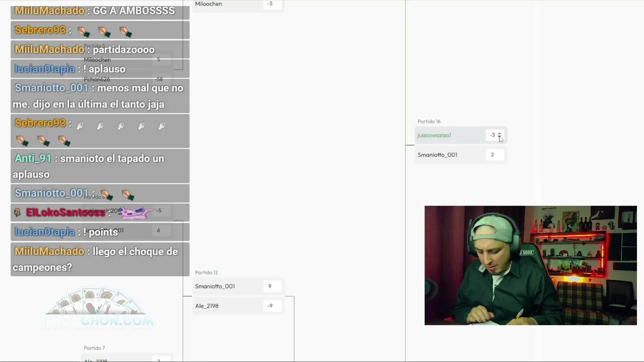The height and width of the screenshot is (362, 644).
Task: Click the 'llego el choque de campeones?' message
Action: [x=100, y=259]
